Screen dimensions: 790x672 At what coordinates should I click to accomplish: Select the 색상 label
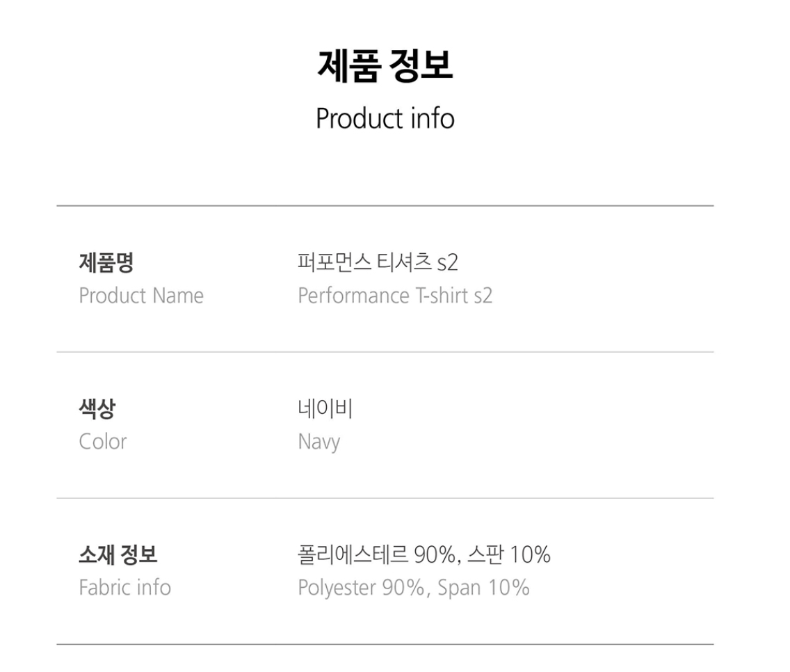point(97,410)
